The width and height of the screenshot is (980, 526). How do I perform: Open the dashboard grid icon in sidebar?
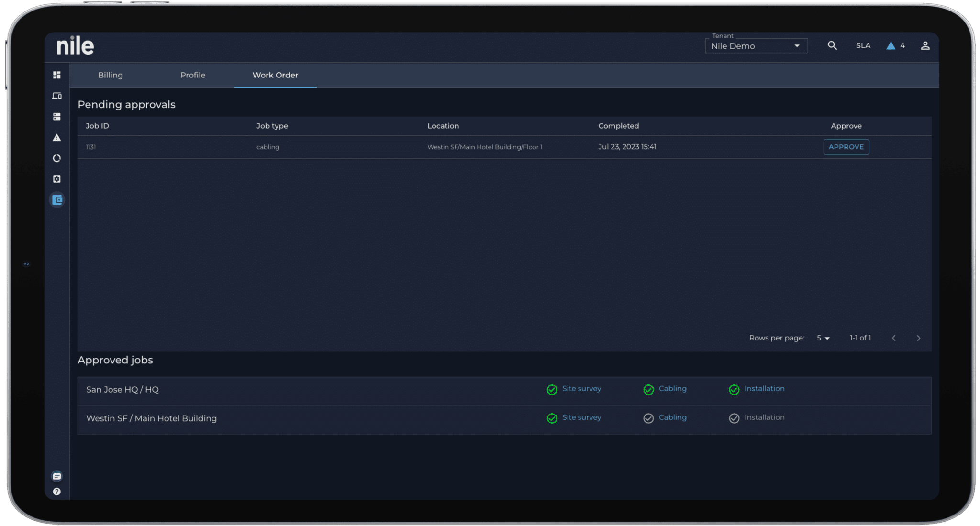coord(57,75)
